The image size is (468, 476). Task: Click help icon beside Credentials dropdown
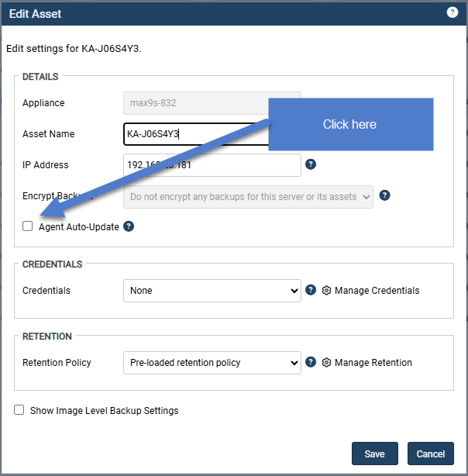coord(311,290)
